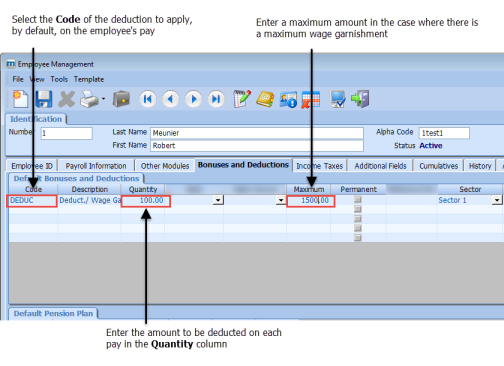Jump to last record arrow
This screenshot has height=366, width=504.
[x=216, y=99]
